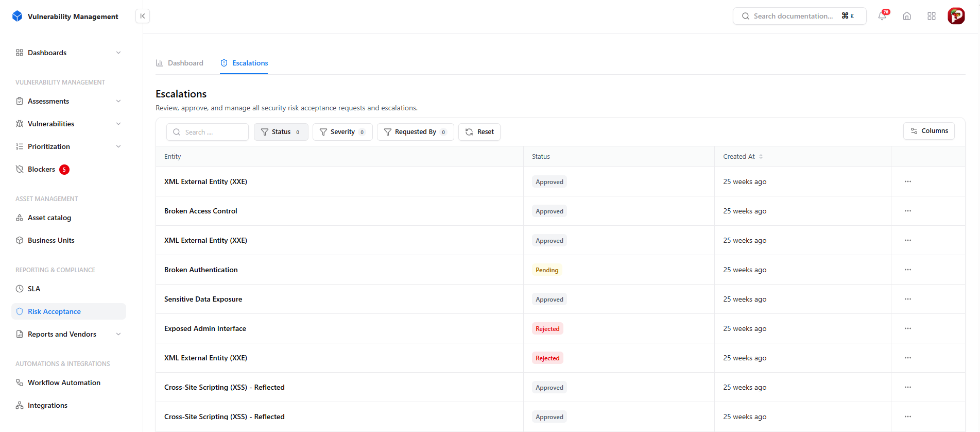Open row actions for Broken Access Control

pos(908,211)
